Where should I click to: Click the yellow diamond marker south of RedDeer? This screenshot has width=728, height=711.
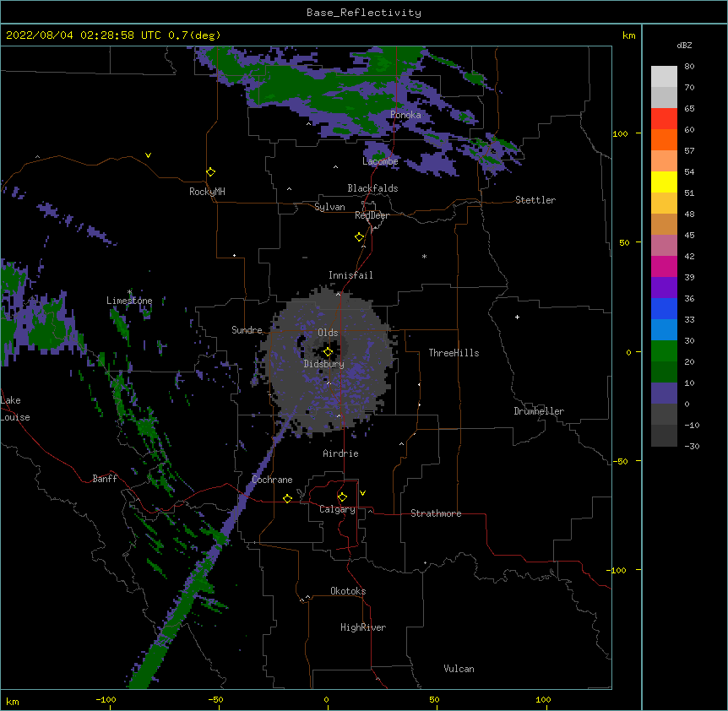click(x=360, y=237)
